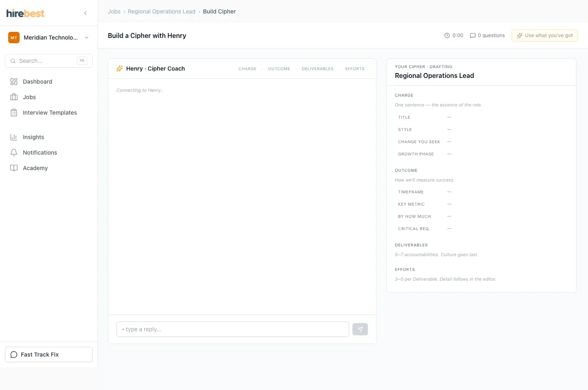Click the Timeframe field in Outcome
This screenshot has width=588, height=390.
481,192
